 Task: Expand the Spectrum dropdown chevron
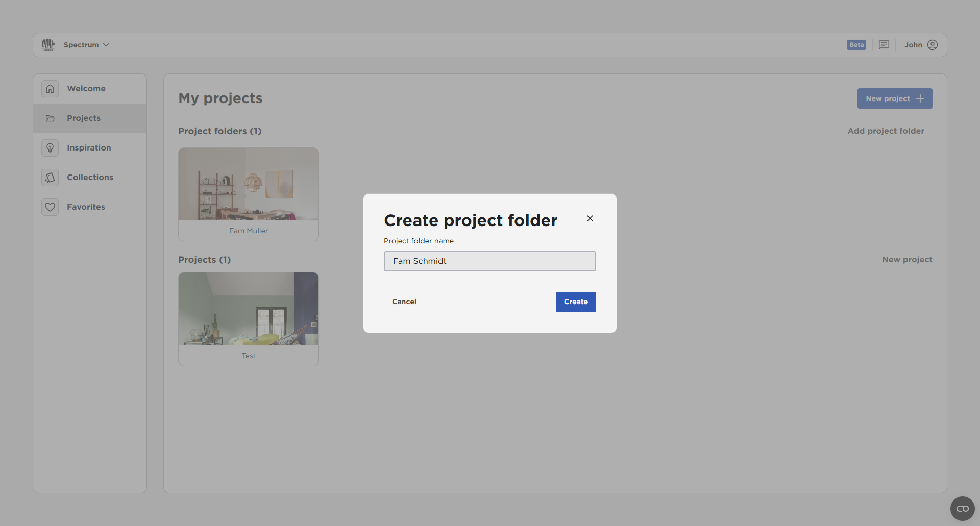106,45
